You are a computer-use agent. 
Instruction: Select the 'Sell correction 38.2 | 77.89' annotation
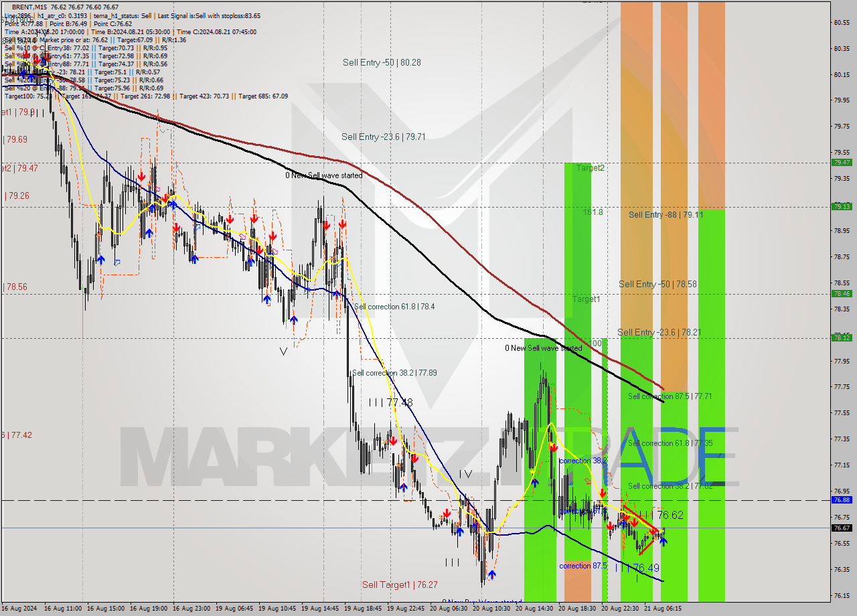(x=394, y=373)
